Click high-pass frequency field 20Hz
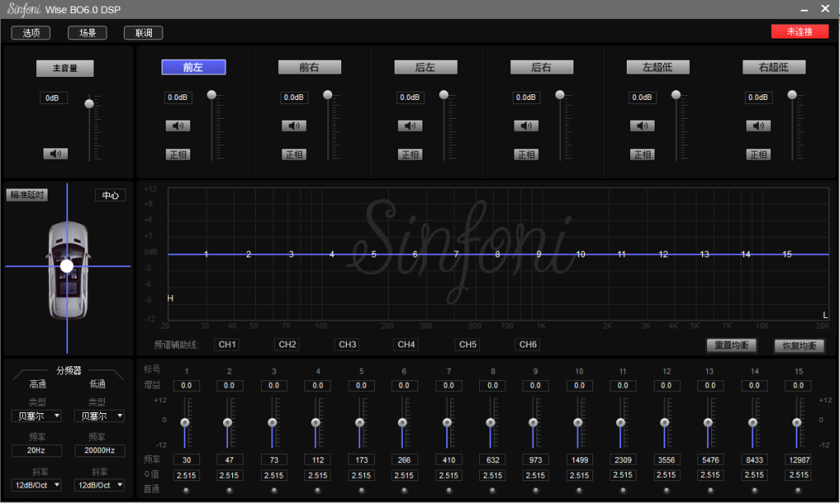Screen dimensions: 840x504 click(x=36, y=451)
